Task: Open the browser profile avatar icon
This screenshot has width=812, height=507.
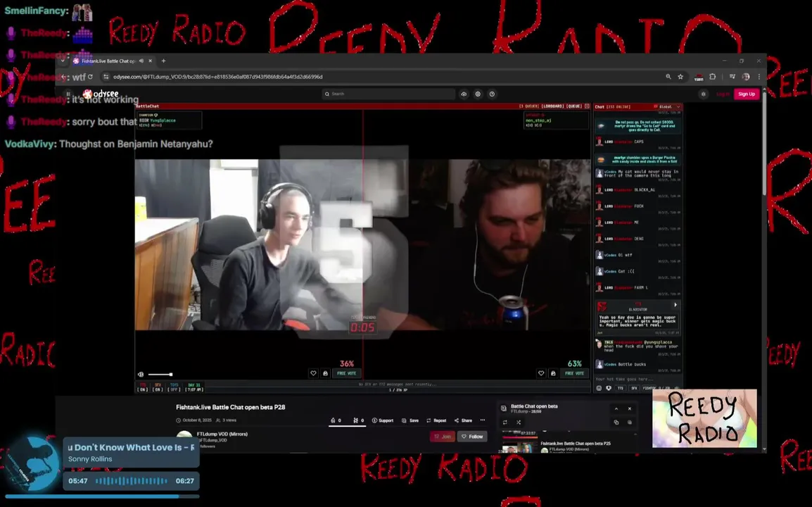Action: (x=746, y=77)
